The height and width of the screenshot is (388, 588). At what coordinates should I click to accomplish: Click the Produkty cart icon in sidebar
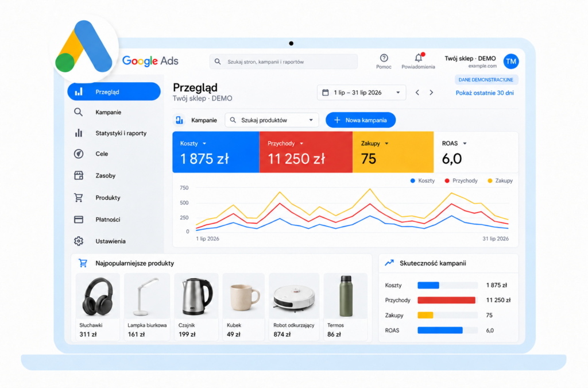click(x=78, y=197)
